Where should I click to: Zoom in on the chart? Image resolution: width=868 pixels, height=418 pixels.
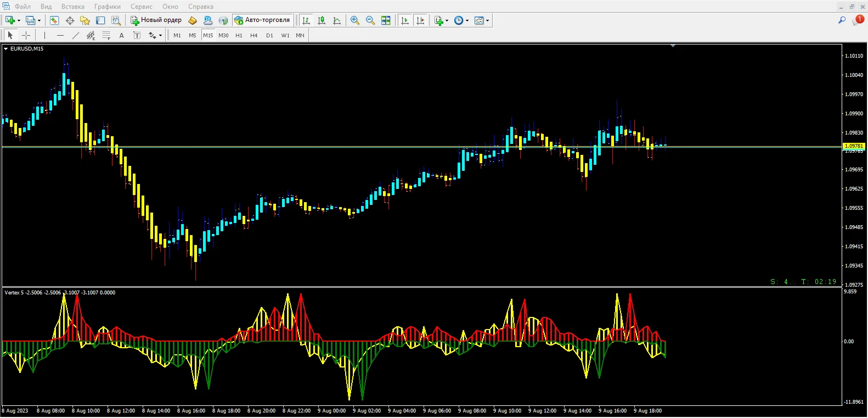point(355,20)
